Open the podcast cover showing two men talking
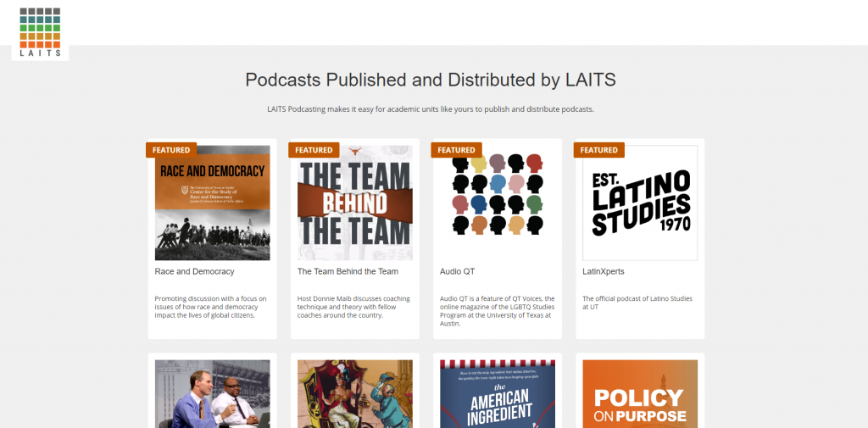This screenshot has height=428, width=868. coord(213,393)
